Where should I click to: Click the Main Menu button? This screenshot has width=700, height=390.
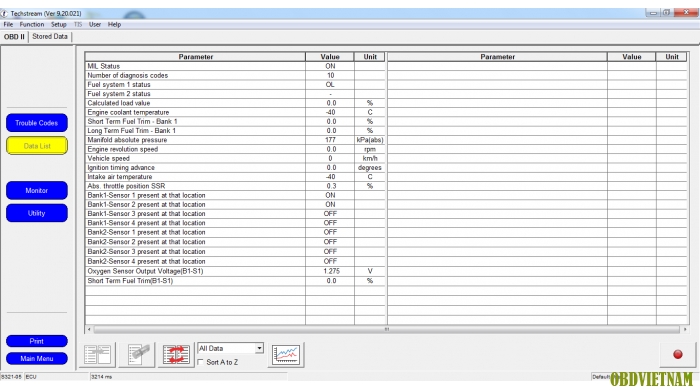pos(37,358)
